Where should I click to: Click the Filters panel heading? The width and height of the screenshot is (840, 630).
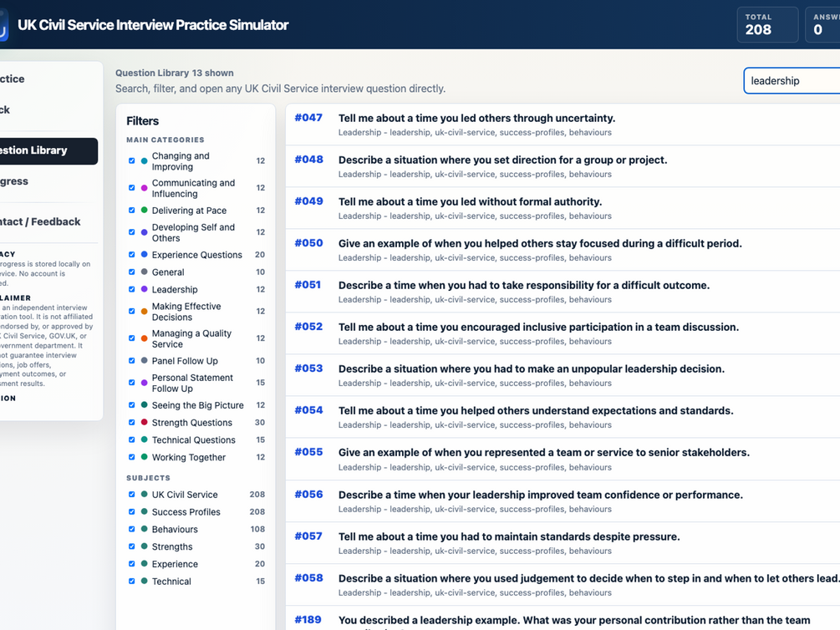click(142, 121)
